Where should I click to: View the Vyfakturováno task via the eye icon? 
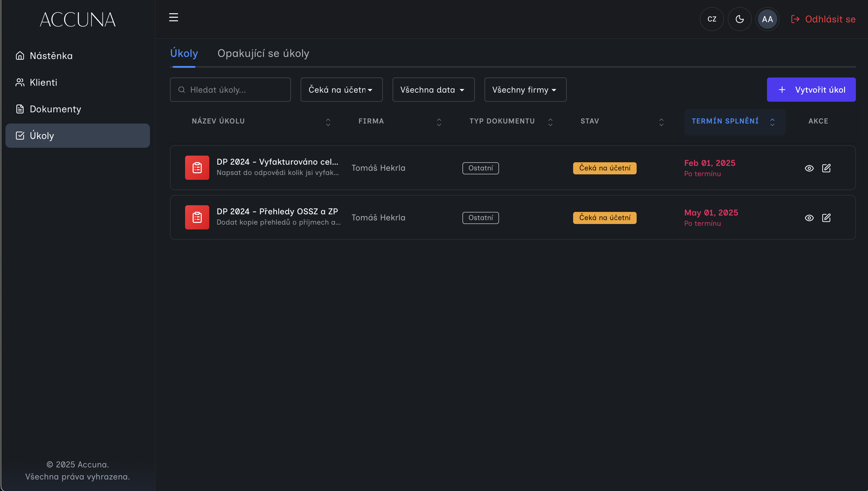click(x=809, y=168)
